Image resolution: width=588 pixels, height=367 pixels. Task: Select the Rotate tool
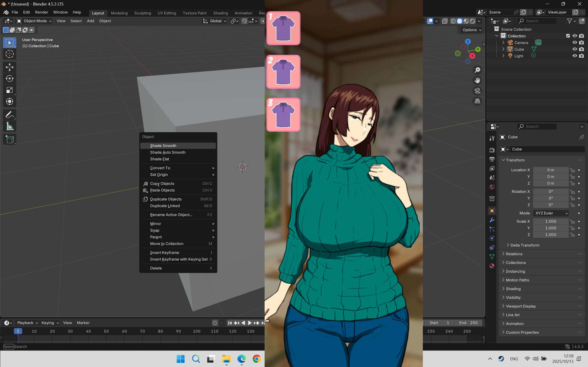(x=9, y=78)
